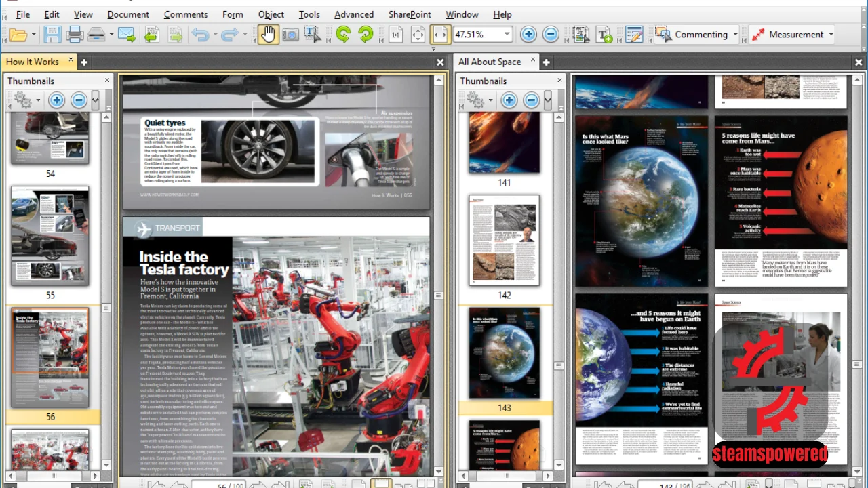Screen dimensions: 868x488
Task: Open thumbnail options gear in All About Space panel
Action: (x=475, y=101)
